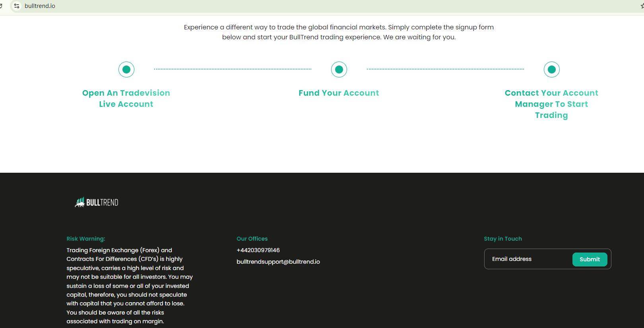Click Contact Your Account Manager To Start Trading heading

(x=551, y=104)
